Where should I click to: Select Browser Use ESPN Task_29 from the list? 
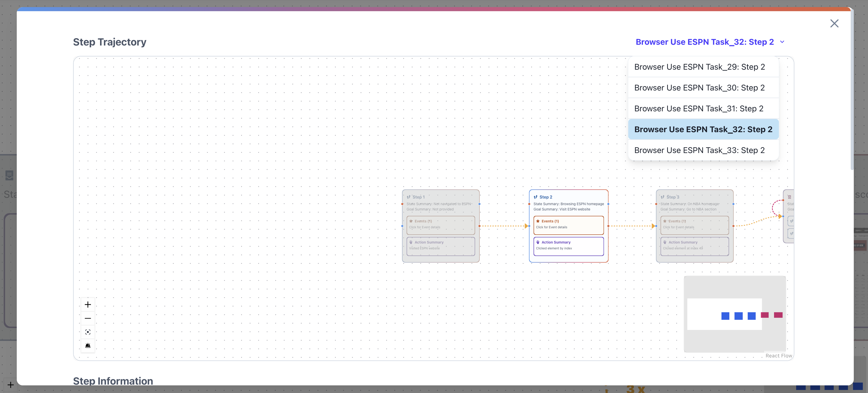pyautogui.click(x=700, y=67)
